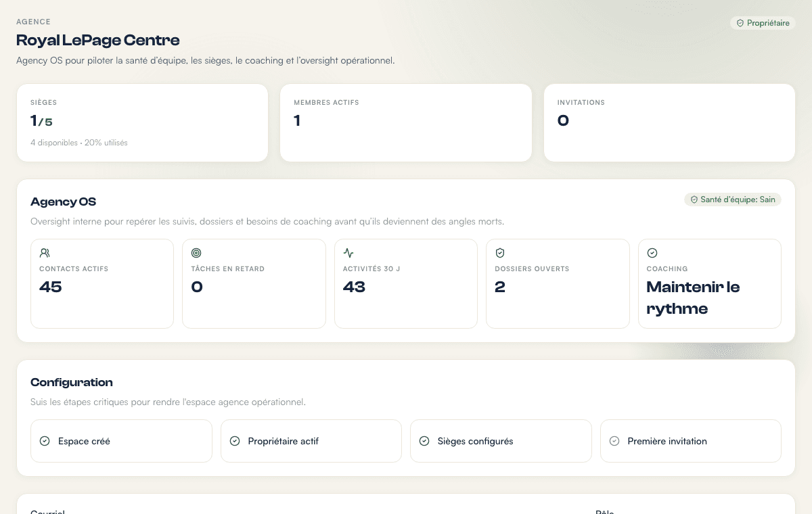Screen dimensions: 812x514
Task: Open the Dossiers ouverts tile
Action: coord(558,283)
